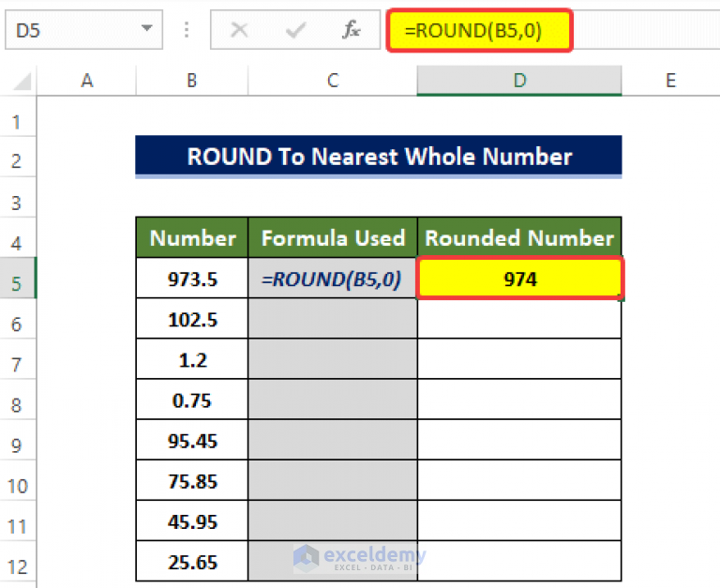
Task: Click empty Rounded Number cell beside 75.85
Action: (x=519, y=480)
